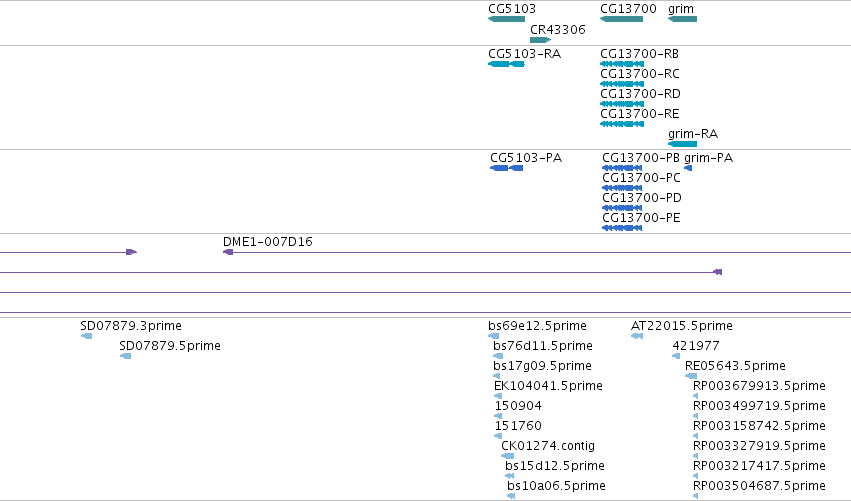Select the CG5103-RA transcript glyph
This screenshot has height=501, width=851.
(506, 64)
